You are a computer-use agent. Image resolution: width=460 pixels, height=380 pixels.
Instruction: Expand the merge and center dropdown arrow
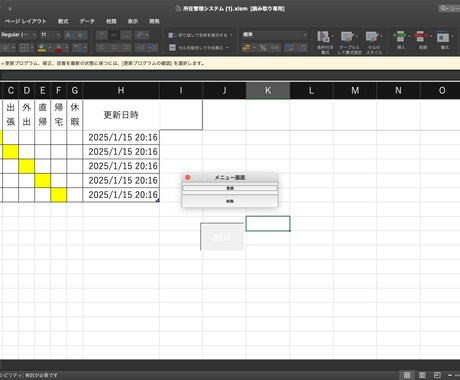tap(228, 48)
